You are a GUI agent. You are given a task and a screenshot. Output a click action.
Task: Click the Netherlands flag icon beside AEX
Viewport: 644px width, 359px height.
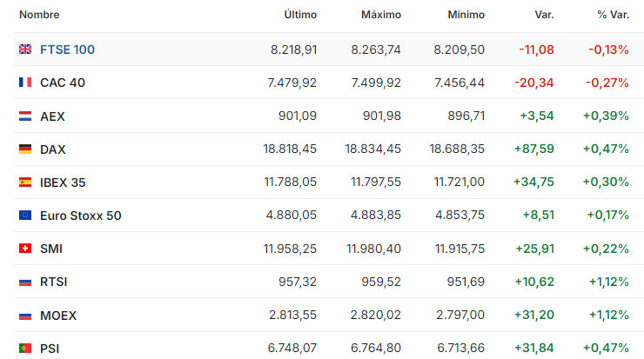tap(25, 116)
